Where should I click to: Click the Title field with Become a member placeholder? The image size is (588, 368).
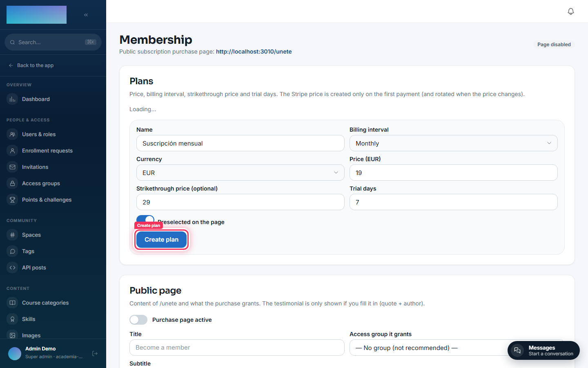(x=237, y=348)
